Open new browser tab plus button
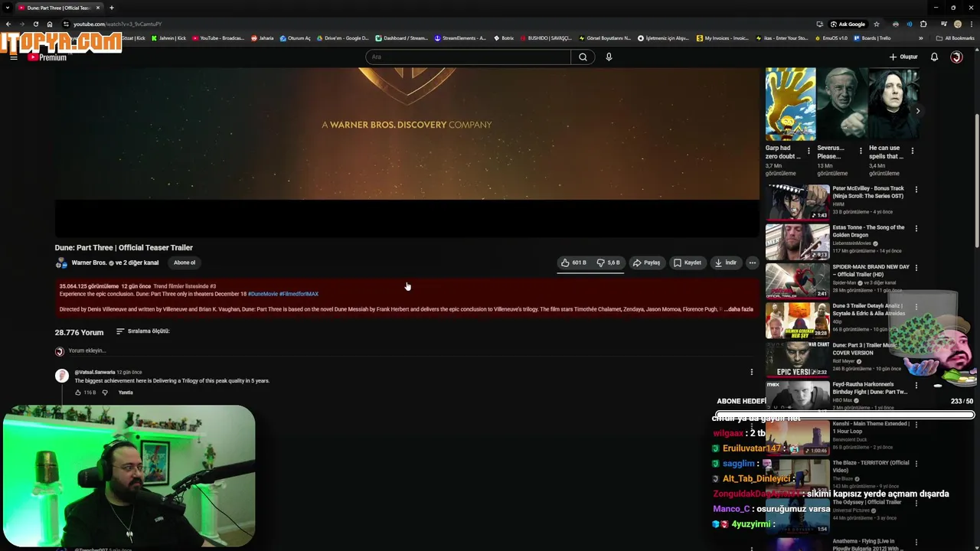The width and height of the screenshot is (980, 551). (x=112, y=8)
